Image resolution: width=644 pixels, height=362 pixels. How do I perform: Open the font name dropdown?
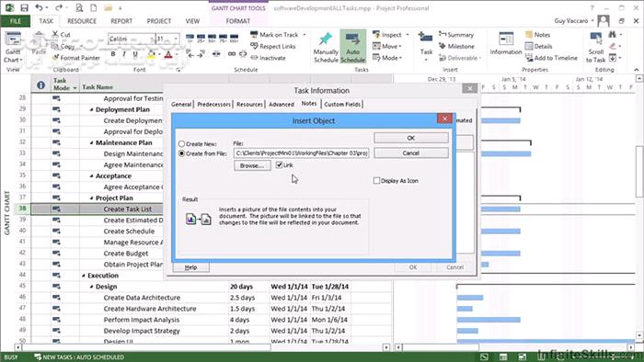click(x=152, y=39)
